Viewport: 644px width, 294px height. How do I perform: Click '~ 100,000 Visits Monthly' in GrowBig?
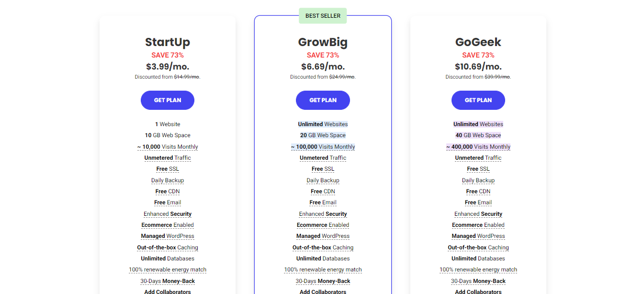[x=323, y=147]
